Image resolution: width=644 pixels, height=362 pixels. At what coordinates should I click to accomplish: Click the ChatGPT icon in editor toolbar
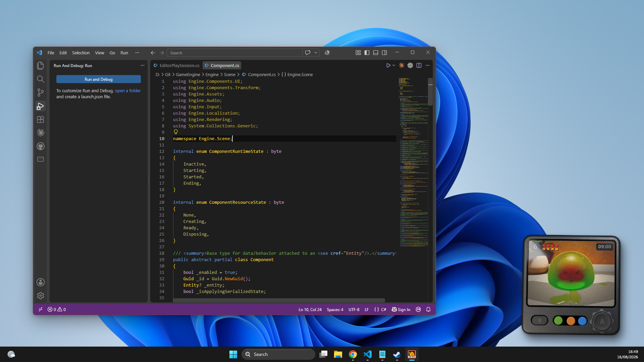[x=410, y=65]
